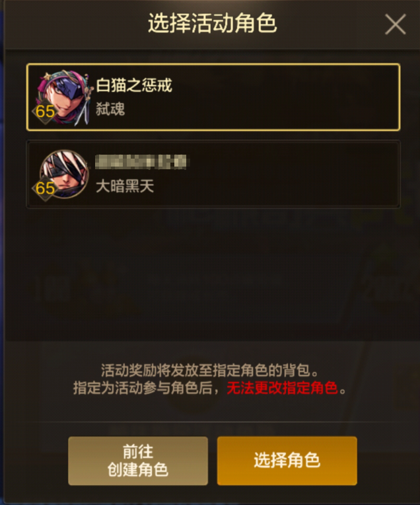Click the 弑魂 character avatar portrait
Image resolution: width=420 pixels, height=505 pixels.
tap(63, 98)
